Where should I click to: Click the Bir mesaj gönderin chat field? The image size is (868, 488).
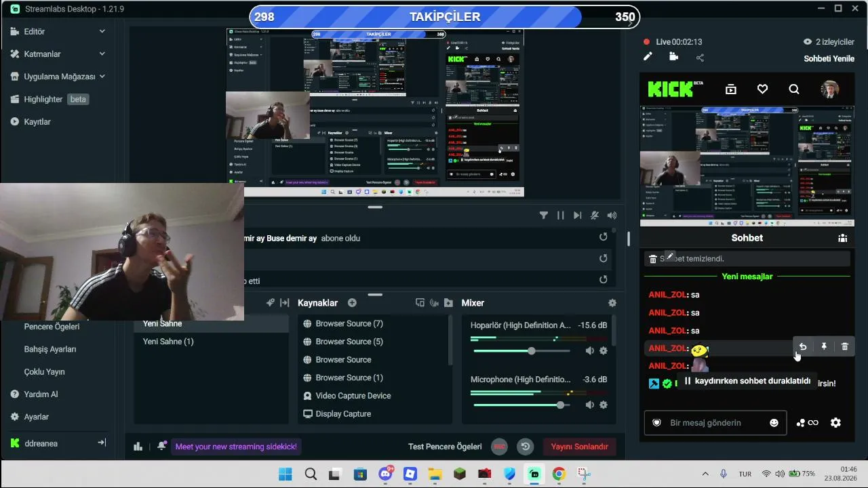[x=715, y=422]
